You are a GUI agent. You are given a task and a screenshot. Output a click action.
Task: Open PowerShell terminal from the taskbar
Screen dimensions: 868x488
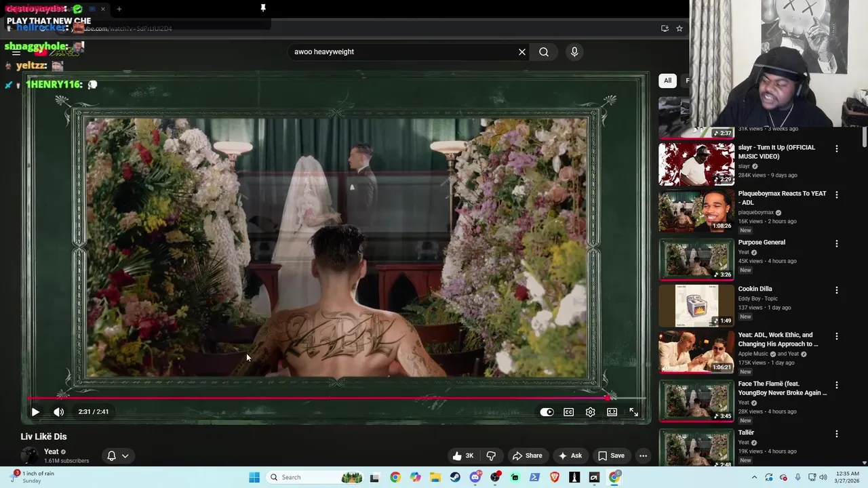click(534, 477)
